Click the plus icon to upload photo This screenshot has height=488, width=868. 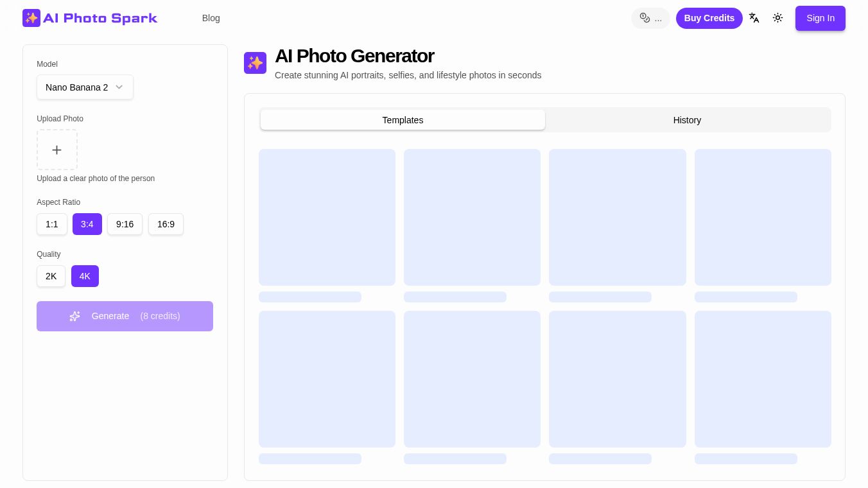[x=57, y=150]
